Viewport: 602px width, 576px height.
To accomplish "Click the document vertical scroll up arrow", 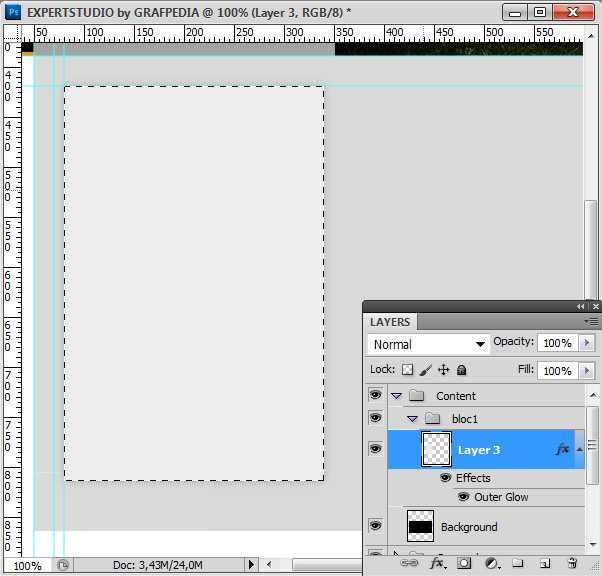I will tap(591, 36).
